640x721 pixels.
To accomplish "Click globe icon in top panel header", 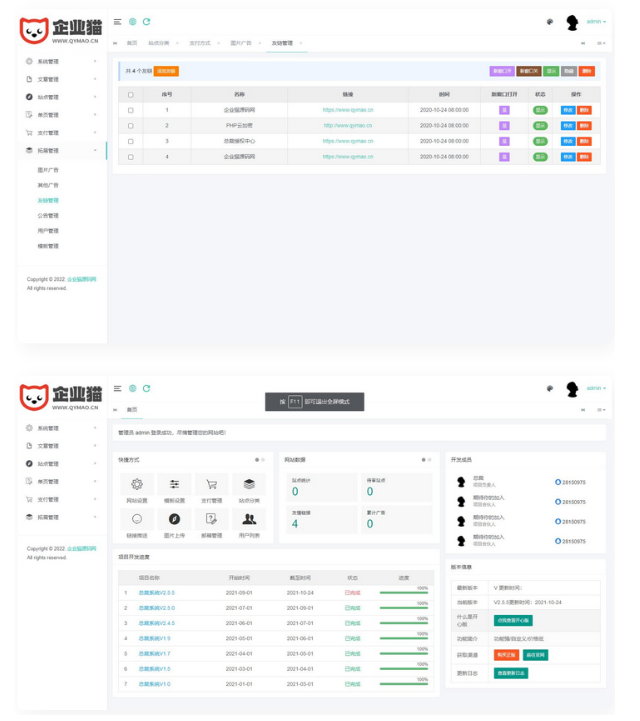I will click(x=132, y=21).
